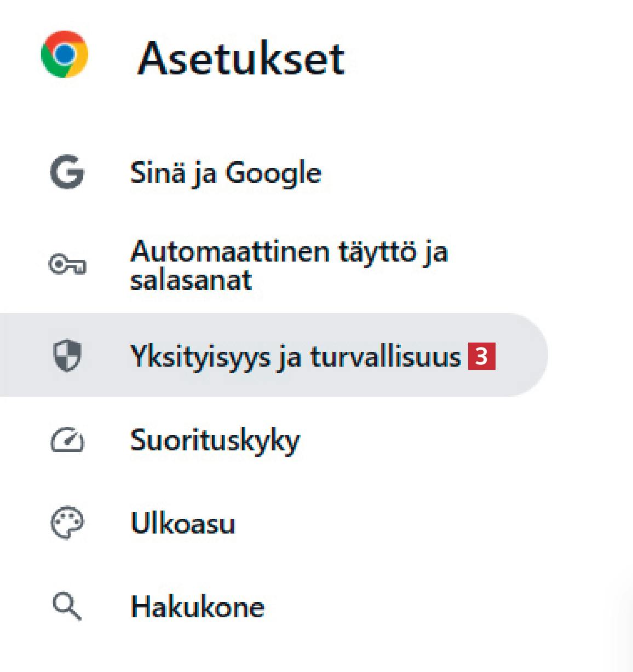
Task: Click the speedometer performance icon
Action: pos(67,441)
